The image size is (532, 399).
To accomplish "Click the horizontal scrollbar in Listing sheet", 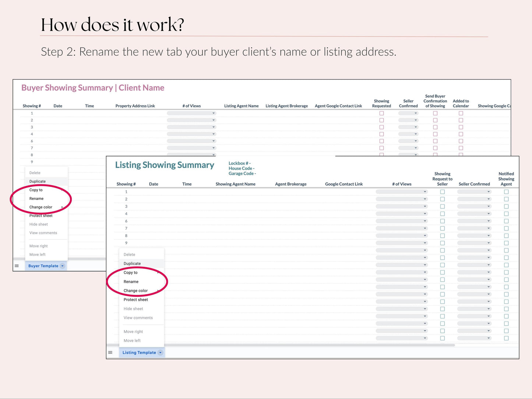I will tap(281, 345).
